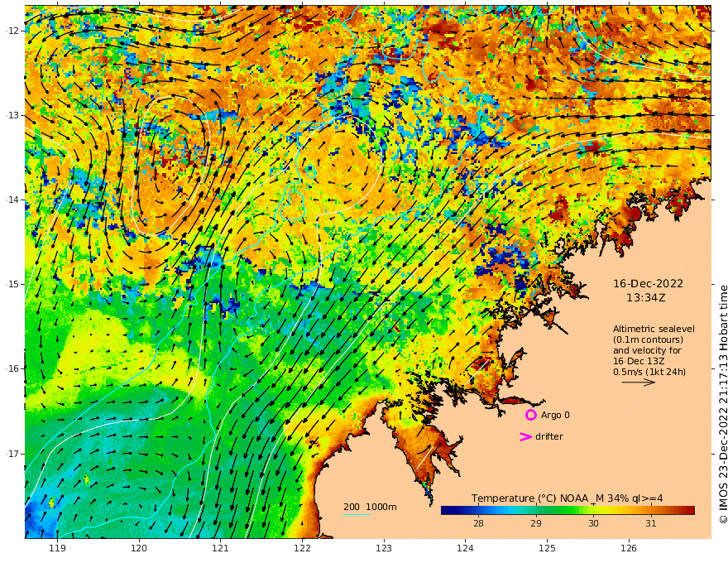The image size is (728, 563).
Task: Click the longitude 121 axis label
Action: click(221, 548)
